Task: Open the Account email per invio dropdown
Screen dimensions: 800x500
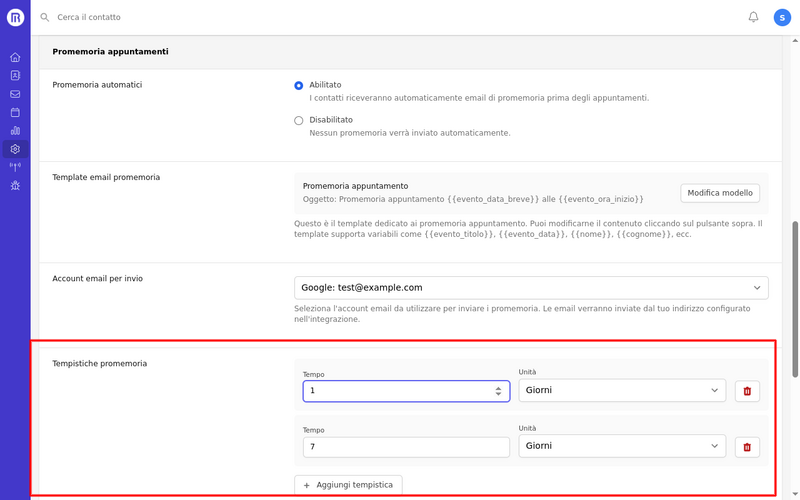Action: pos(531,288)
